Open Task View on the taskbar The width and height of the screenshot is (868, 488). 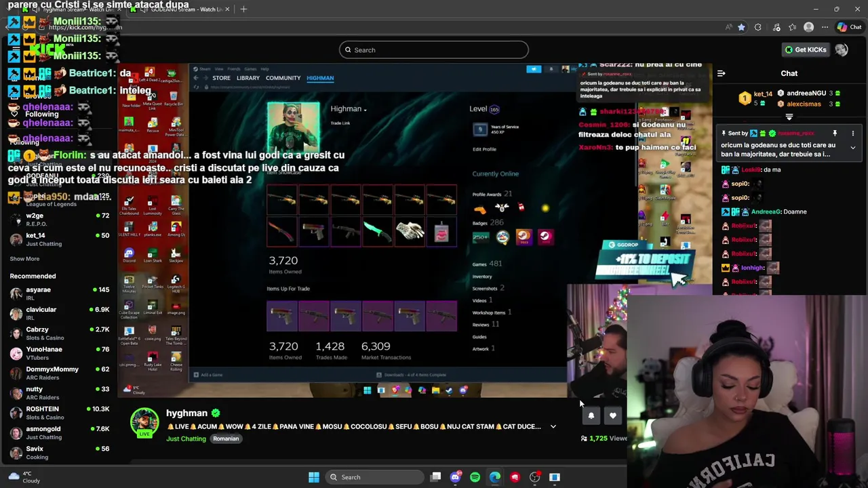[x=435, y=477]
